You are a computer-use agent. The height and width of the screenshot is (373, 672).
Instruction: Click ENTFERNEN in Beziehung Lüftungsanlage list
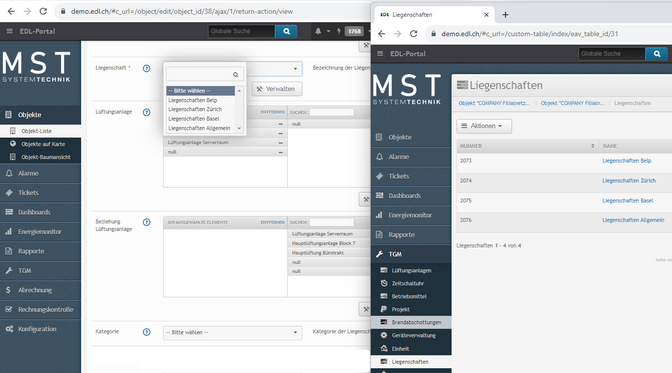click(273, 222)
